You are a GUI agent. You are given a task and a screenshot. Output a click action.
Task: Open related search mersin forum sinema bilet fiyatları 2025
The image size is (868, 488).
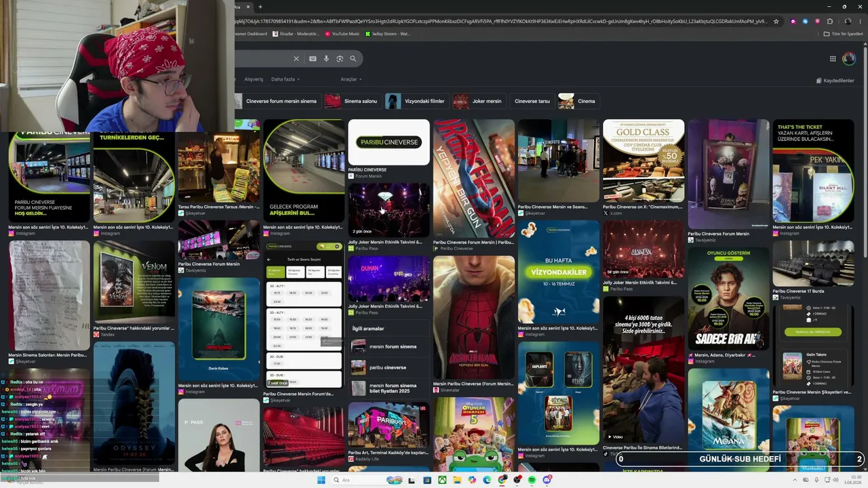(x=390, y=388)
